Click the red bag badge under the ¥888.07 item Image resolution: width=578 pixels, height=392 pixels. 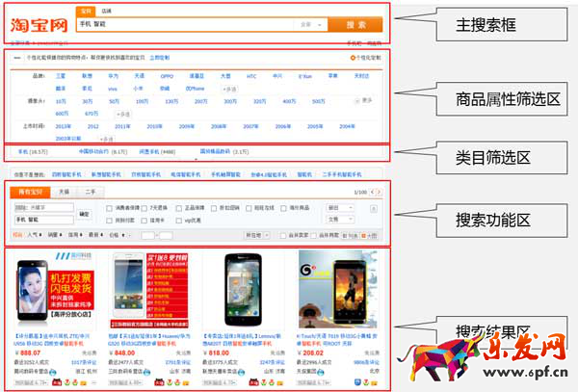pyautogui.click(x=57, y=382)
